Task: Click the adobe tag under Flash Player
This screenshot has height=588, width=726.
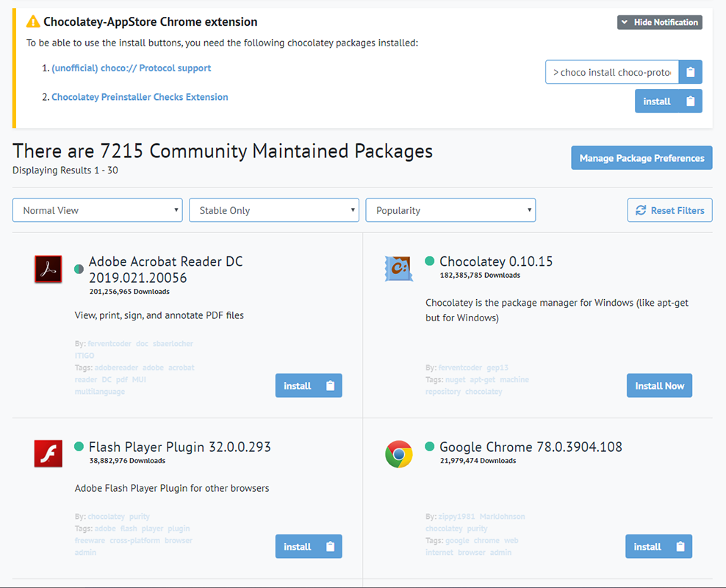Action: 104,528
